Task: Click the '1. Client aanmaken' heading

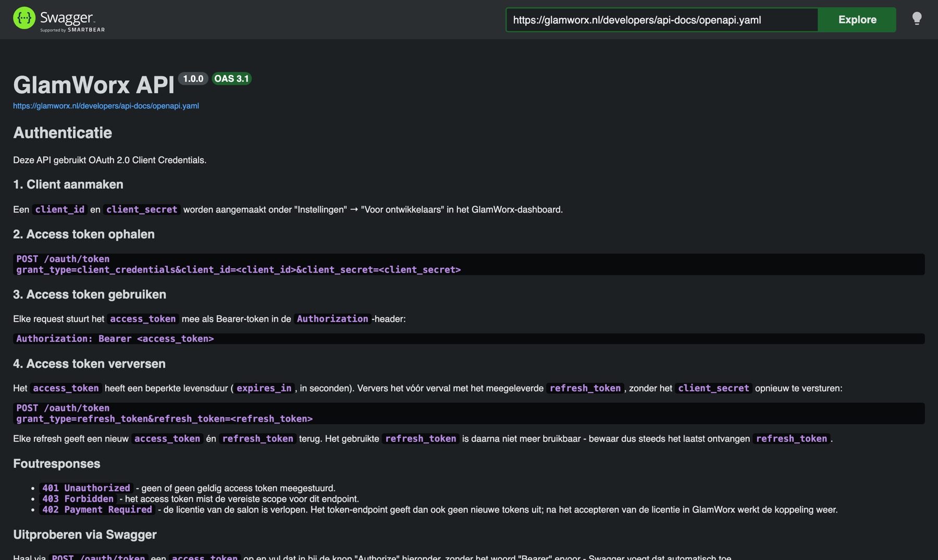Action: (68, 184)
